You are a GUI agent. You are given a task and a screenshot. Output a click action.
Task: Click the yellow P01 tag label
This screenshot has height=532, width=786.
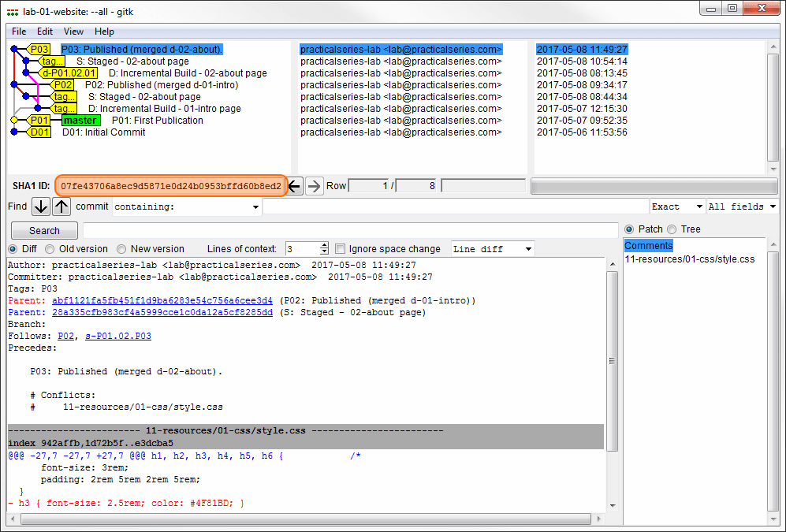click(x=39, y=121)
